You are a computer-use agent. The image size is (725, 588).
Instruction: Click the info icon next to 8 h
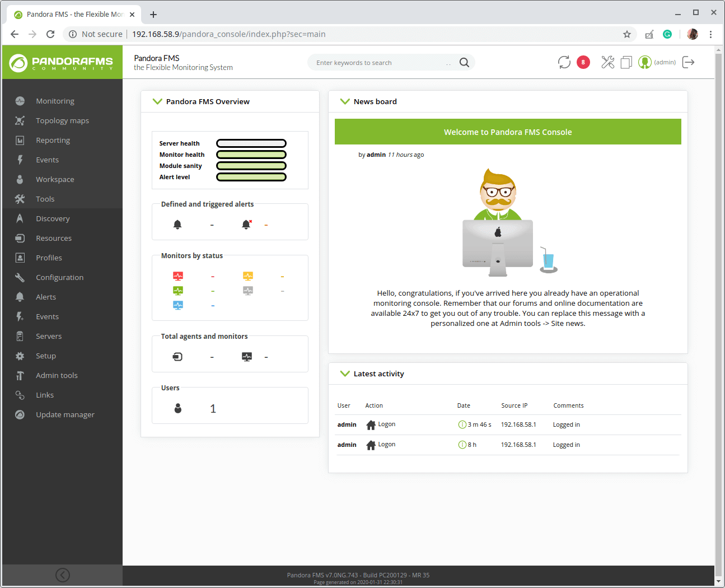tap(462, 445)
